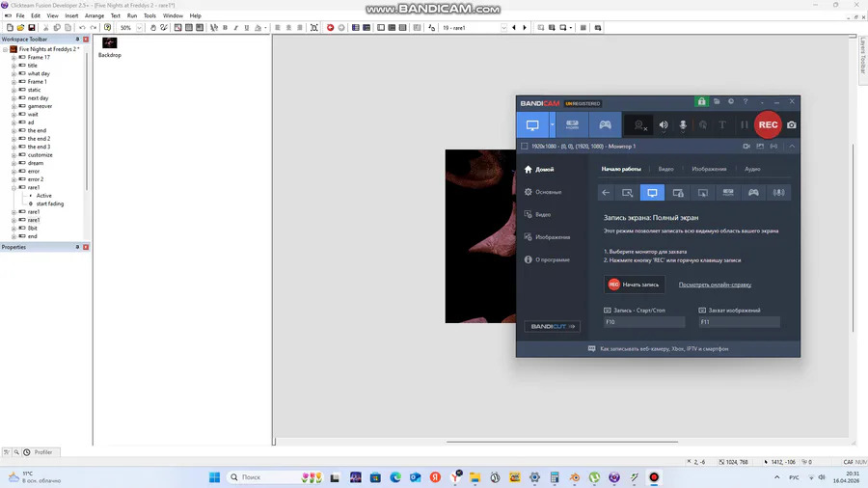Open Bandicam's scheduled recording clock icon
868x488 pixels.
point(731,102)
